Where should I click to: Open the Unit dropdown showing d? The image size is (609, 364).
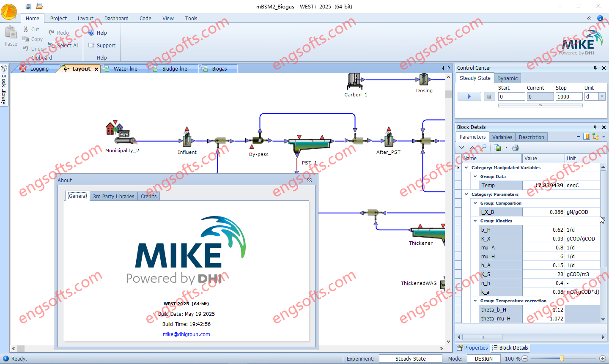[602, 96]
